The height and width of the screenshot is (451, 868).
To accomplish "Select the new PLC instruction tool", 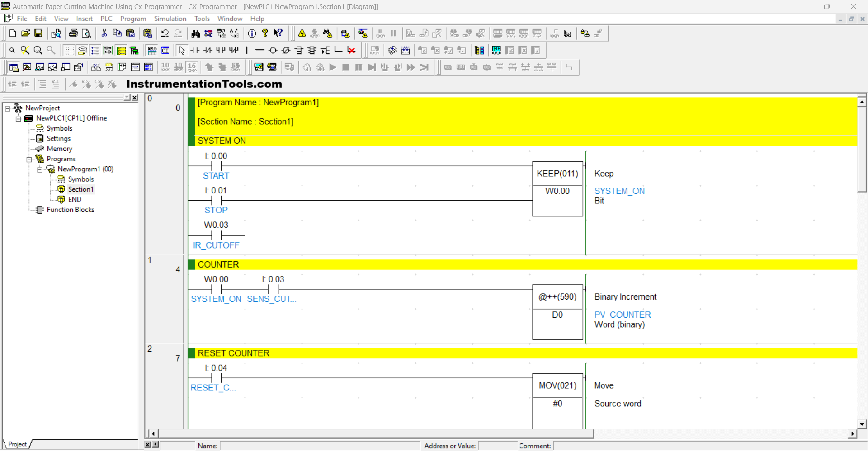I will pyautogui.click(x=299, y=50).
